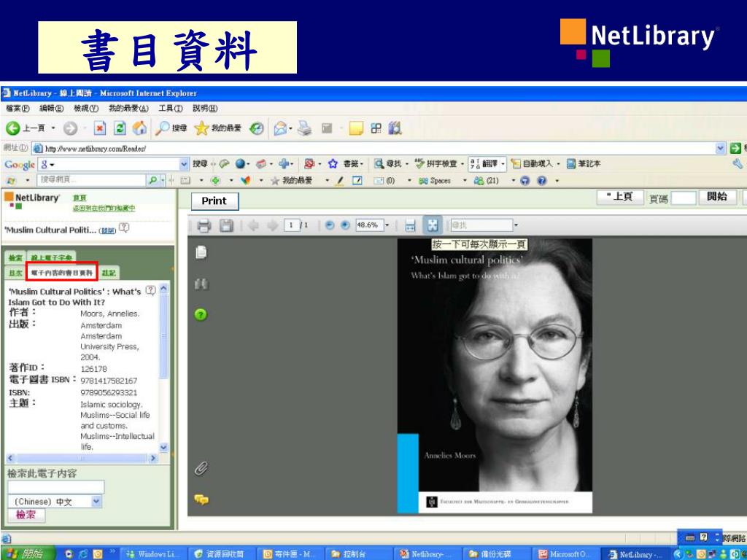
Task: Switch to 資源回收筒 taskbar item
Action: point(222,554)
